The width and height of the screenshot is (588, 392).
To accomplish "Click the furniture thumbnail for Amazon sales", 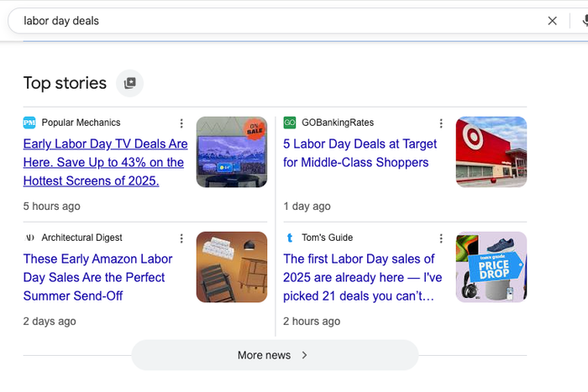I will point(232,267).
